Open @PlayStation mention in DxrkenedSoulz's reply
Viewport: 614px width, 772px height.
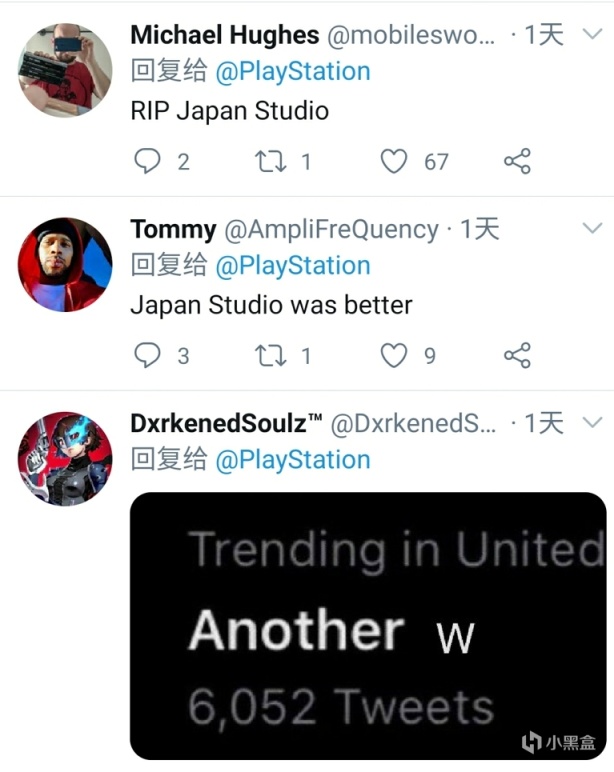[x=293, y=460]
